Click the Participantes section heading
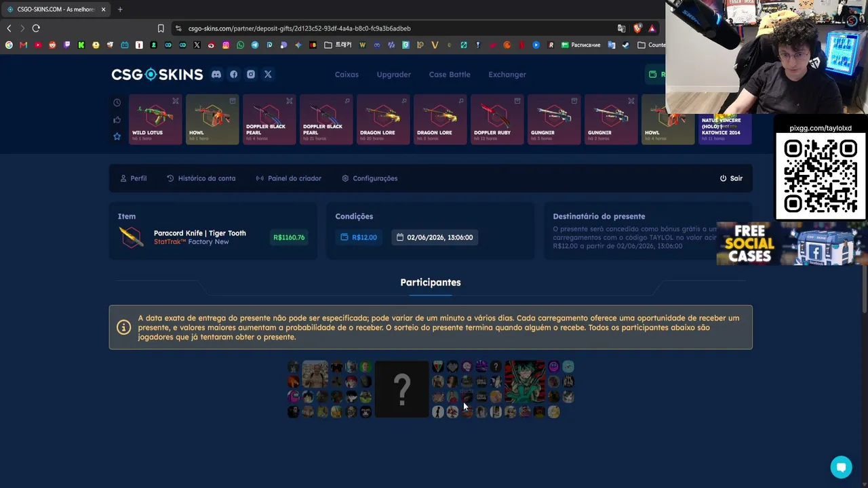Image resolution: width=868 pixels, height=488 pixels. click(431, 283)
